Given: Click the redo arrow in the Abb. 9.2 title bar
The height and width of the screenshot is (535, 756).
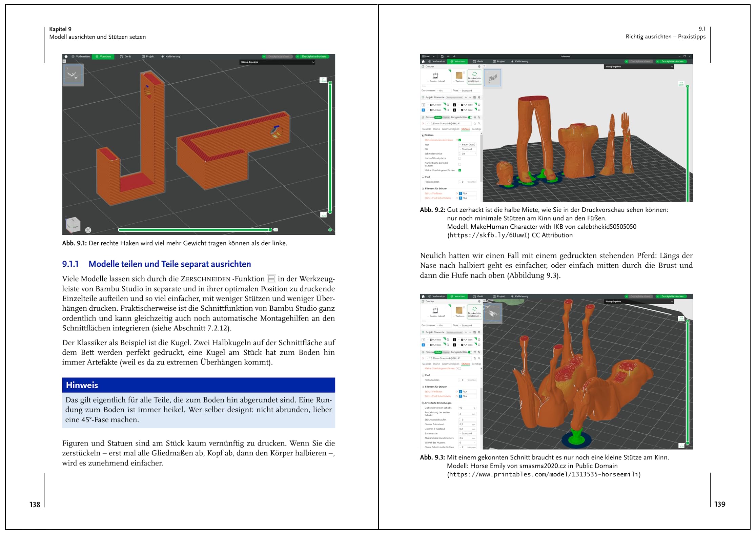Looking at the screenshot, I should (454, 56).
